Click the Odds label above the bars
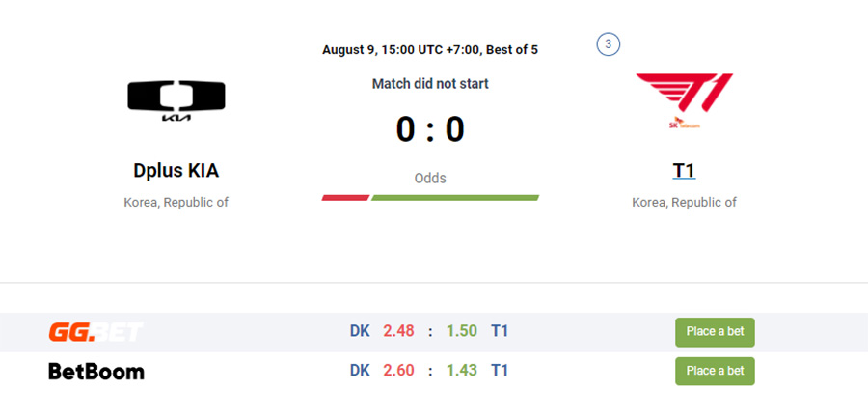This screenshot has width=868, height=418. pos(430,179)
